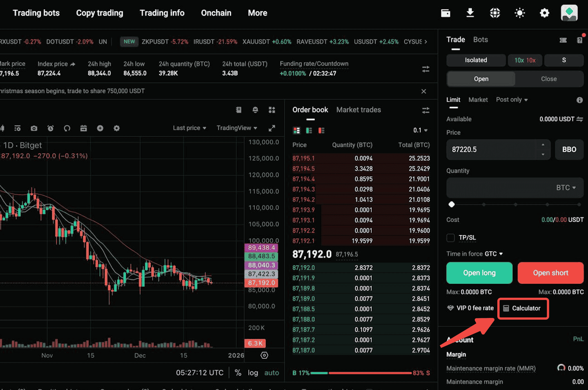Open the Last price dropdown
The image size is (588, 390).
click(189, 128)
